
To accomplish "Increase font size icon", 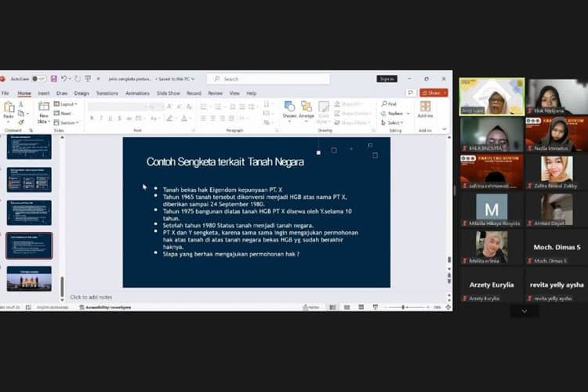I will pyautogui.click(x=169, y=107).
